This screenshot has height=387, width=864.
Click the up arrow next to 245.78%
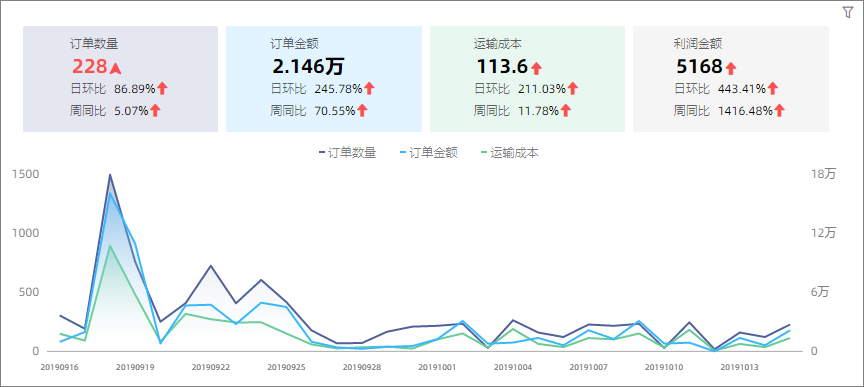[x=369, y=88]
